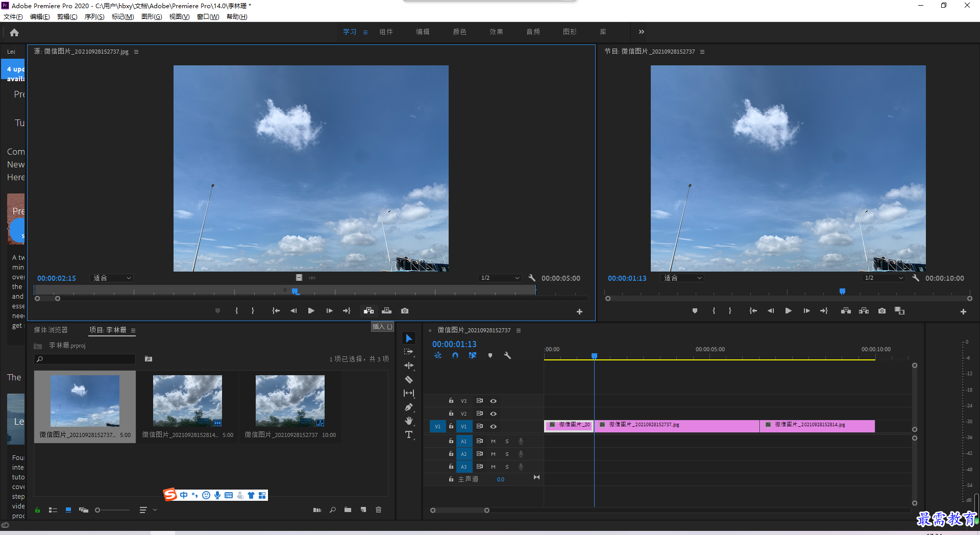Mute audio track A1
980x535 pixels.
[493, 441]
